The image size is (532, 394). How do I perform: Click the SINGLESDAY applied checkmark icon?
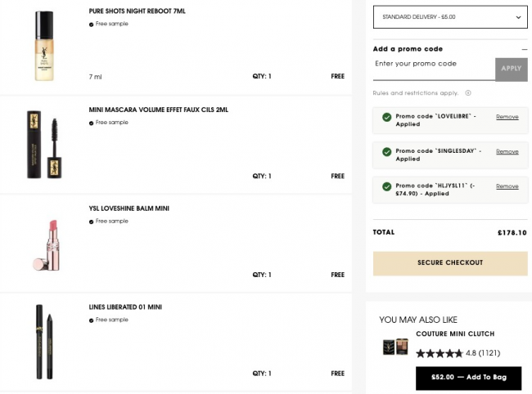[x=386, y=152]
